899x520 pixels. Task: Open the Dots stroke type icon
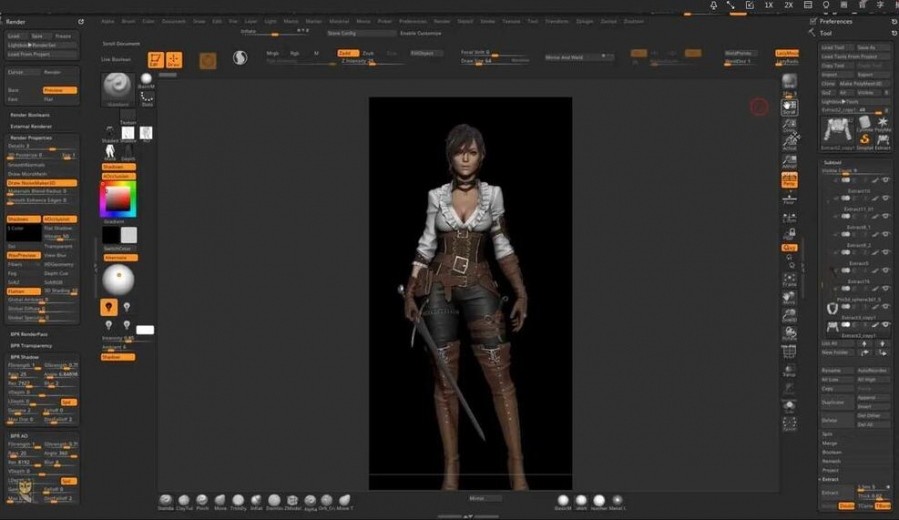tap(147, 98)
